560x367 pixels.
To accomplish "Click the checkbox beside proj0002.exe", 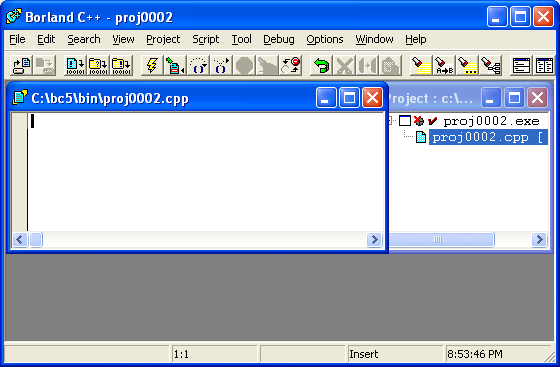I will click(405, 121).
